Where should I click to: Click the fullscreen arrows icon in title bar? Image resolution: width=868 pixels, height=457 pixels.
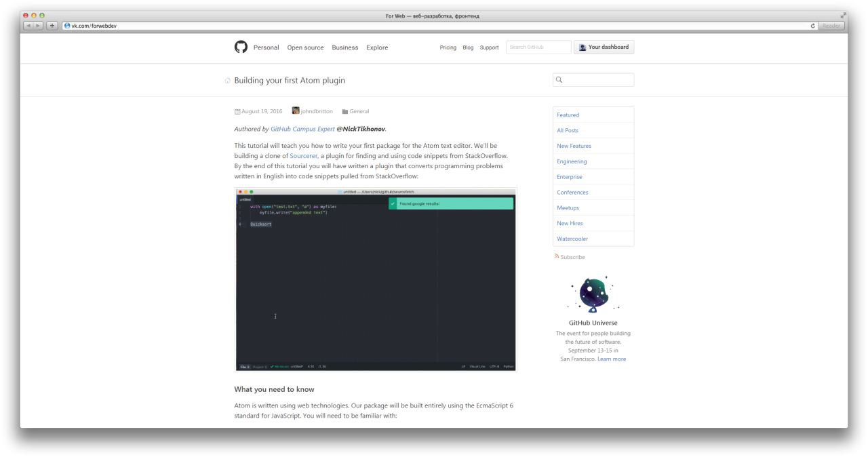tap(844, 16)
